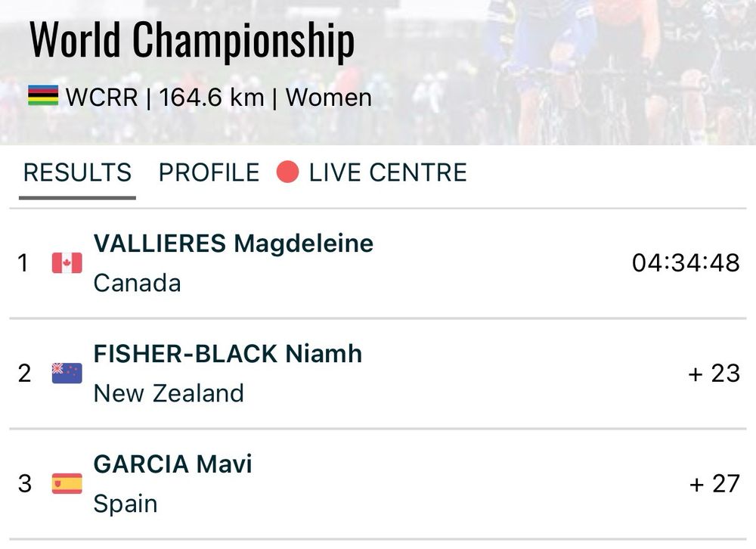Click the New Zealand flag icon

coord(67,374)
